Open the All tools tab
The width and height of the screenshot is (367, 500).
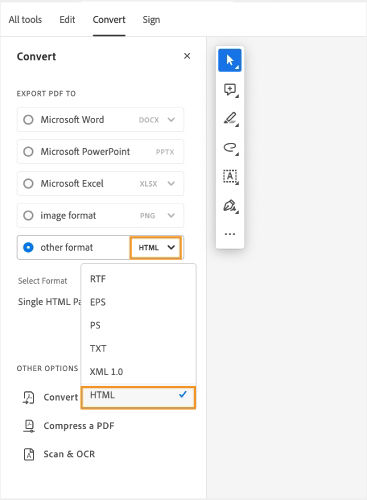click(x=25, y=20)
